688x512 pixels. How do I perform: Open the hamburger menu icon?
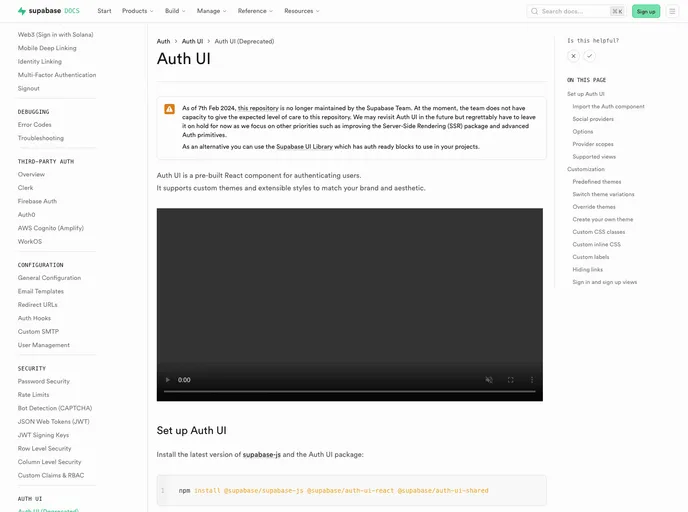(x=672, y=11)
